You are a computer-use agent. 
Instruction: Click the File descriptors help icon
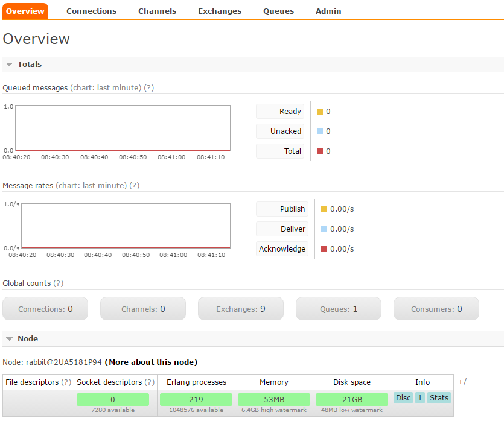(x=65, y=382)
